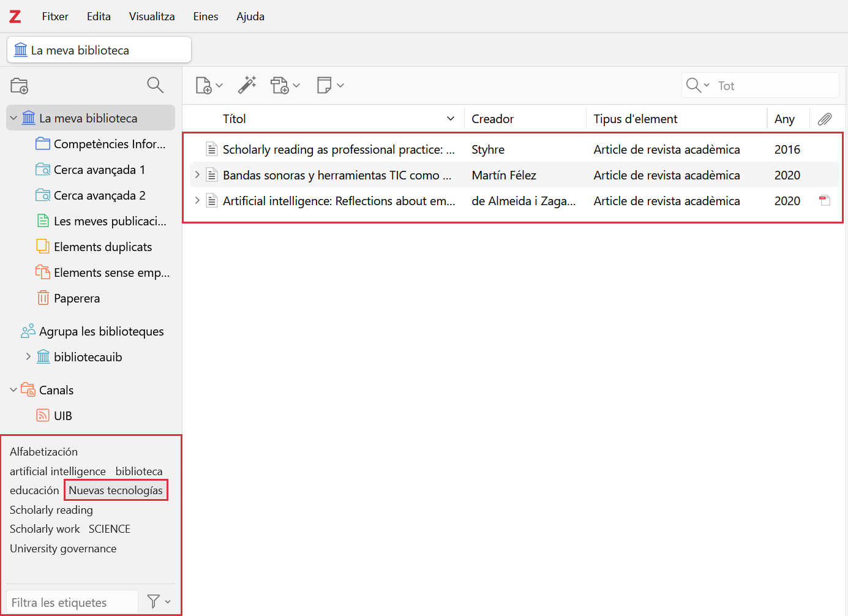
Task: Expand the bibliotecauib group library
Action: 28,356
